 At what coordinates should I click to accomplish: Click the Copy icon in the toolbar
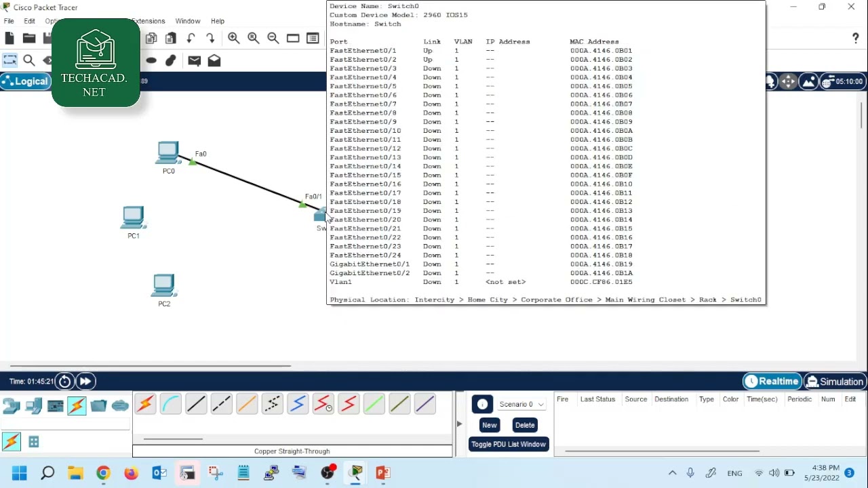[151, 39]
